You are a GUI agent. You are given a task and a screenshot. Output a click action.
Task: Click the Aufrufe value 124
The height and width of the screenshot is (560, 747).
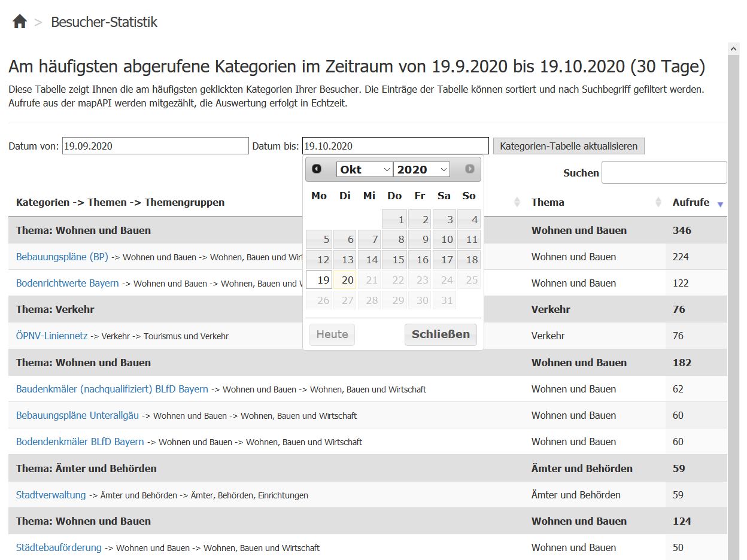tap(682, 521)
